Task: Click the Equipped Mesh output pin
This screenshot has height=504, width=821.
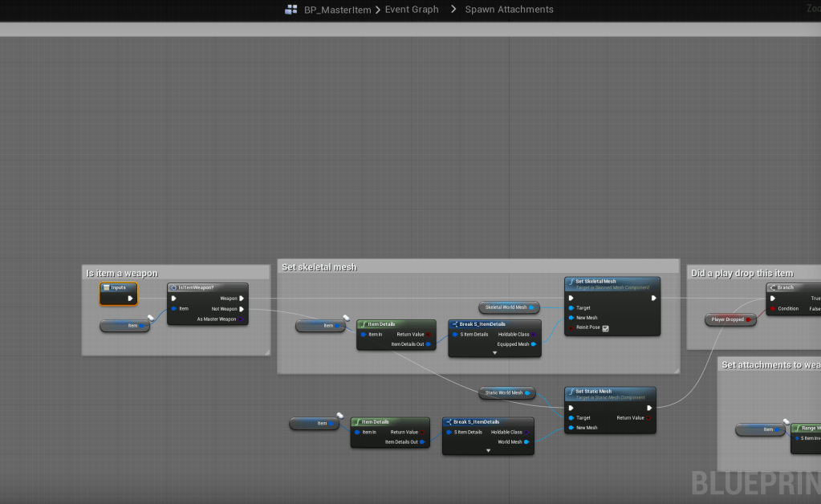Action: click(534, 344)
